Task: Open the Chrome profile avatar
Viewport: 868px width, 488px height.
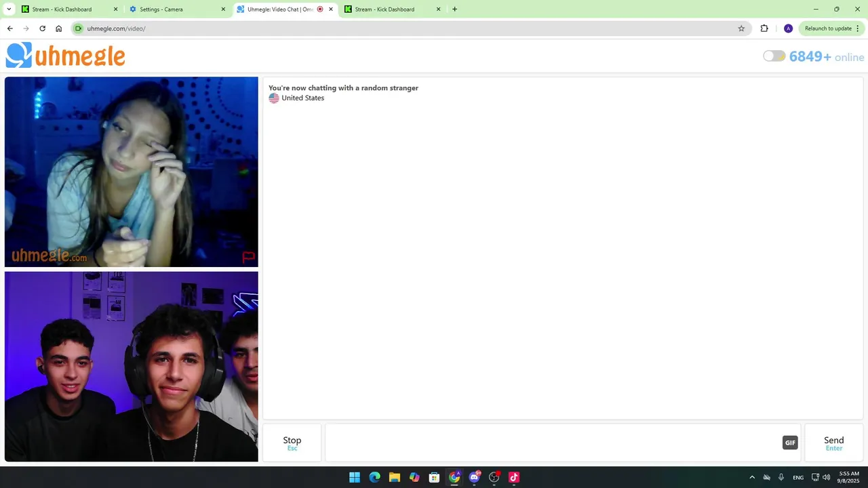Action: 788,28
